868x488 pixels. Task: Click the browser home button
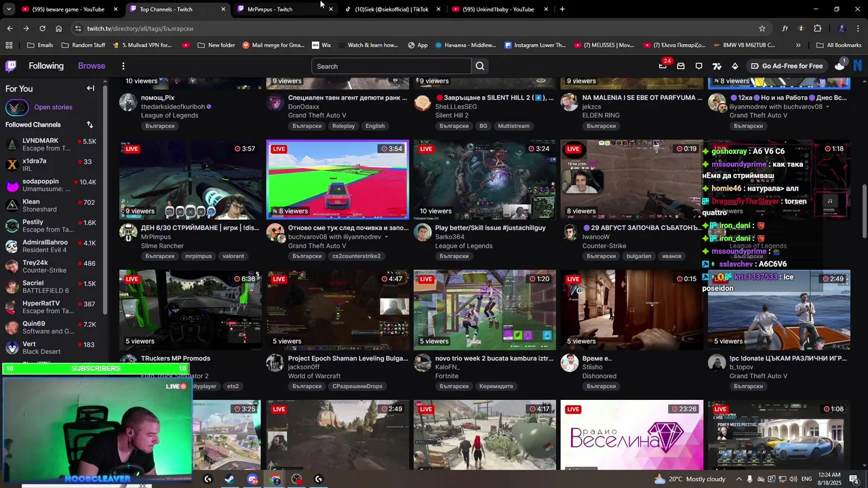[x=58, y=28]
